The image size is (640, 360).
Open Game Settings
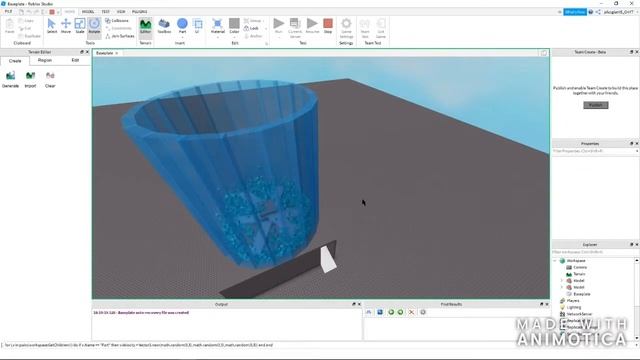point(346,27)
